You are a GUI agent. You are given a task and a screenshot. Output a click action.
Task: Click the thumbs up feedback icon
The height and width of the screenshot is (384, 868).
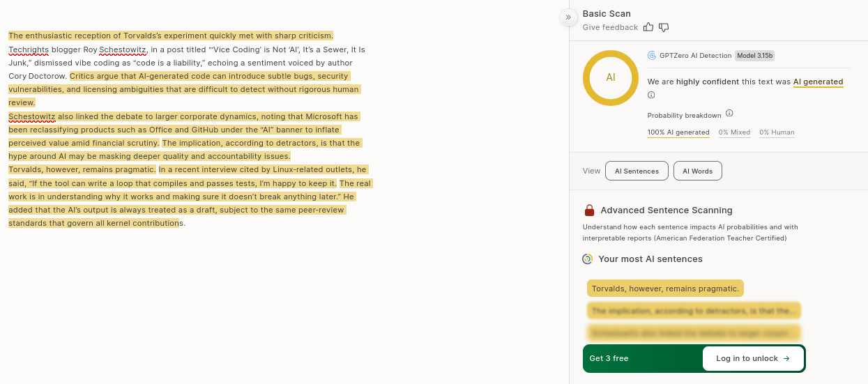(648, 27)
